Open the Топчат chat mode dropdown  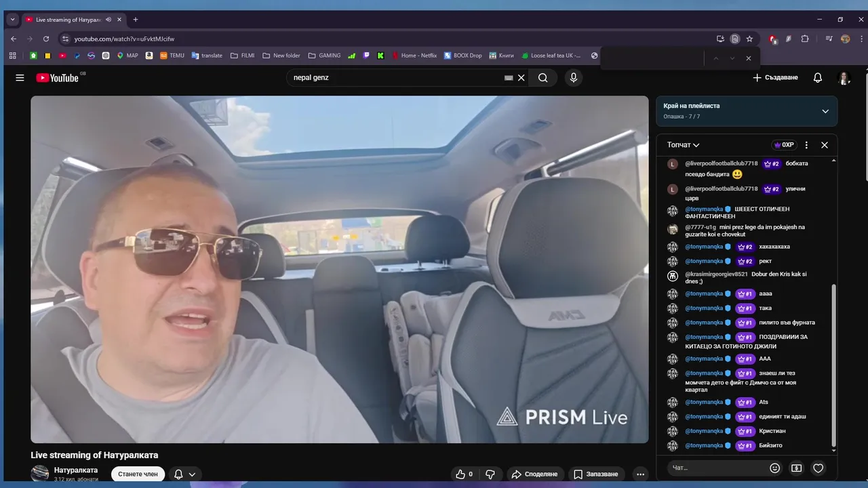point(683,145)
